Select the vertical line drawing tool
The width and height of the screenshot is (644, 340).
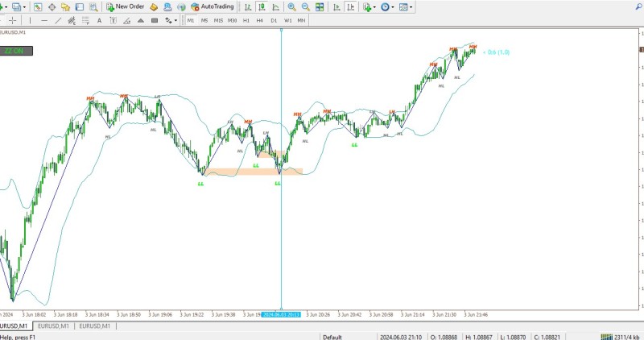point(31,20)
